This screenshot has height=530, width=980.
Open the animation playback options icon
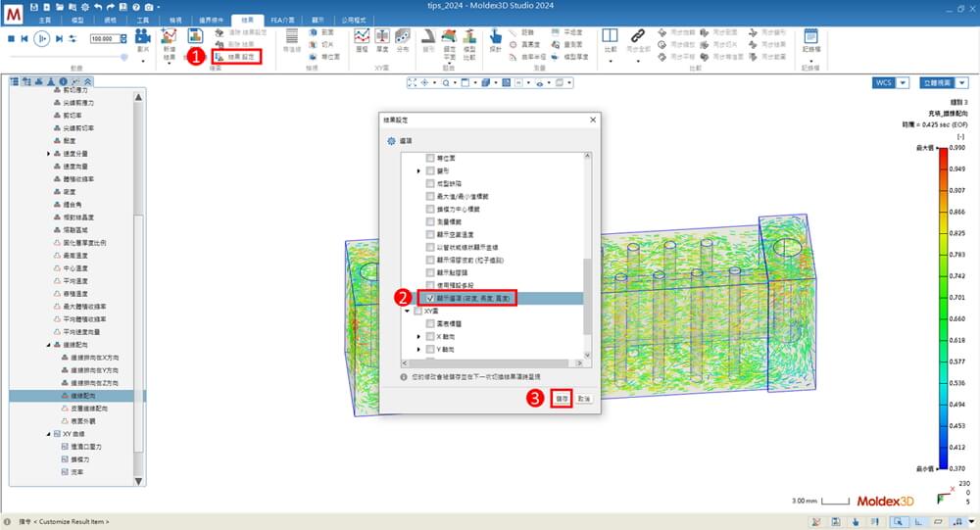coord(73,39)
